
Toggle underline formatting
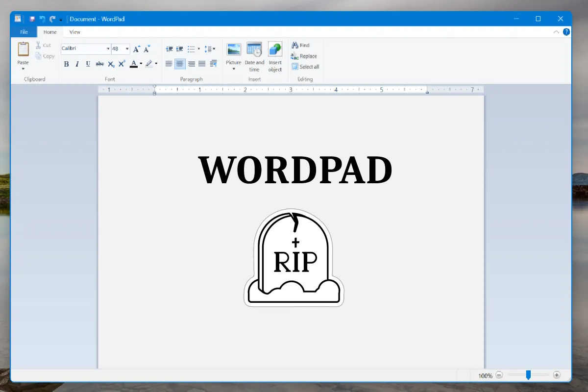pos(88,64)
